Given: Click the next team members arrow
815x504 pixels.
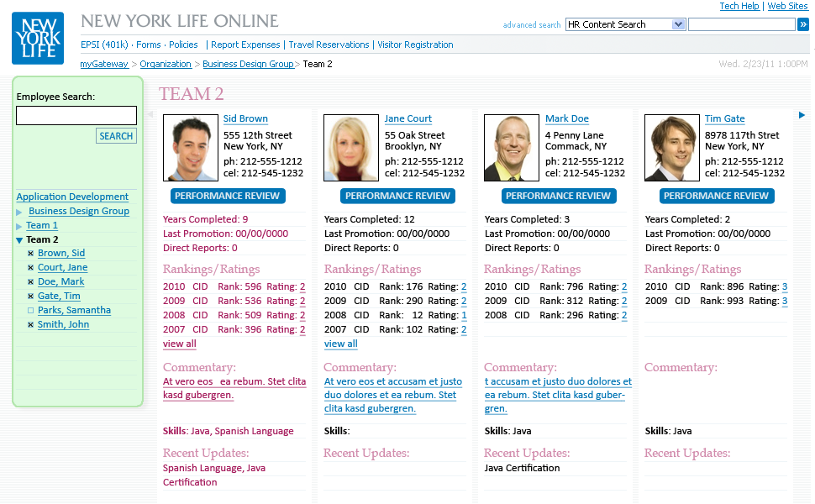Looking at the screenshot, I should (x=802, y=115).
